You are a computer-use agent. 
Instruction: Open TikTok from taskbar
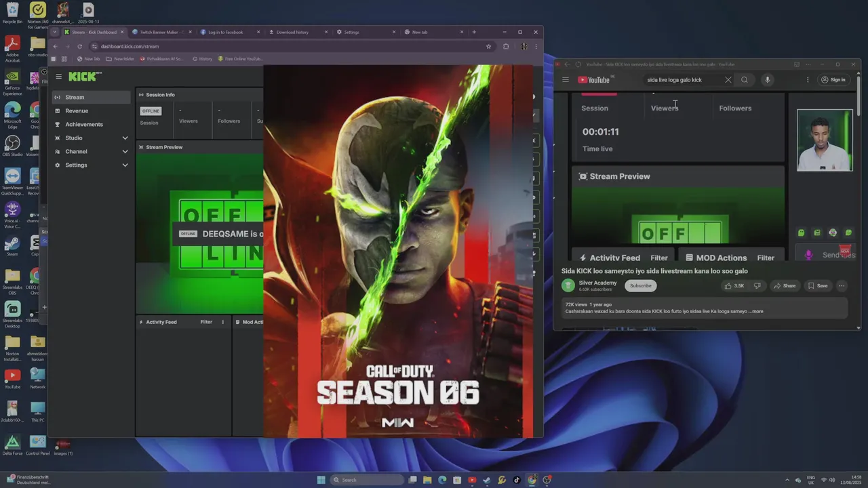click(517, 480)
